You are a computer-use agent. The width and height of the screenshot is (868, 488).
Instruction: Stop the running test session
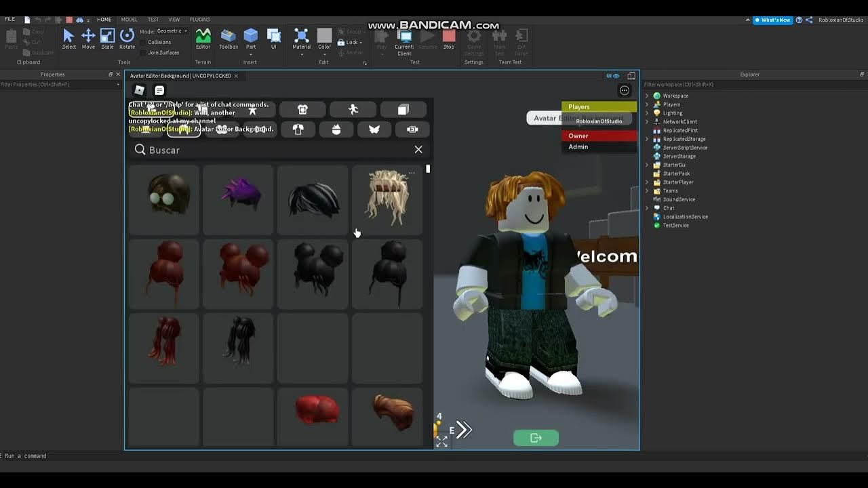[449, 39]
